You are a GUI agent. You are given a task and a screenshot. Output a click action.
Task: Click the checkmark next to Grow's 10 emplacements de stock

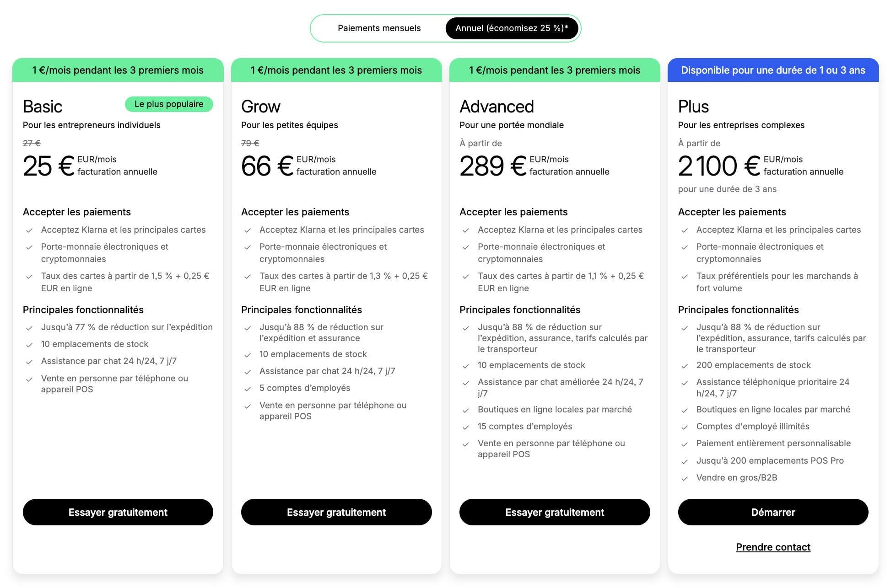click(248, 354)
